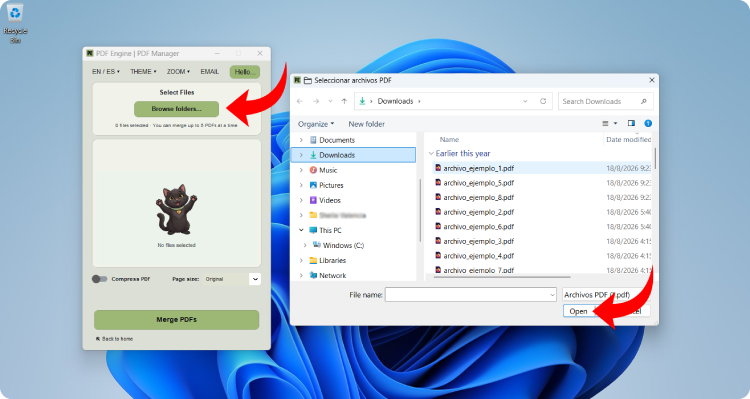
Task: Toggle the Compress PDF switch
Action: (x=99, y=279)
